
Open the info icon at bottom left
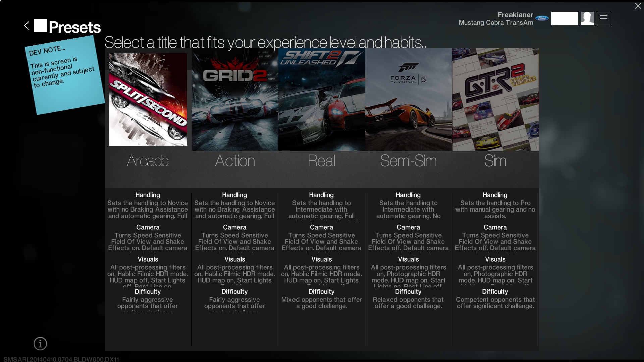(40, 344)
